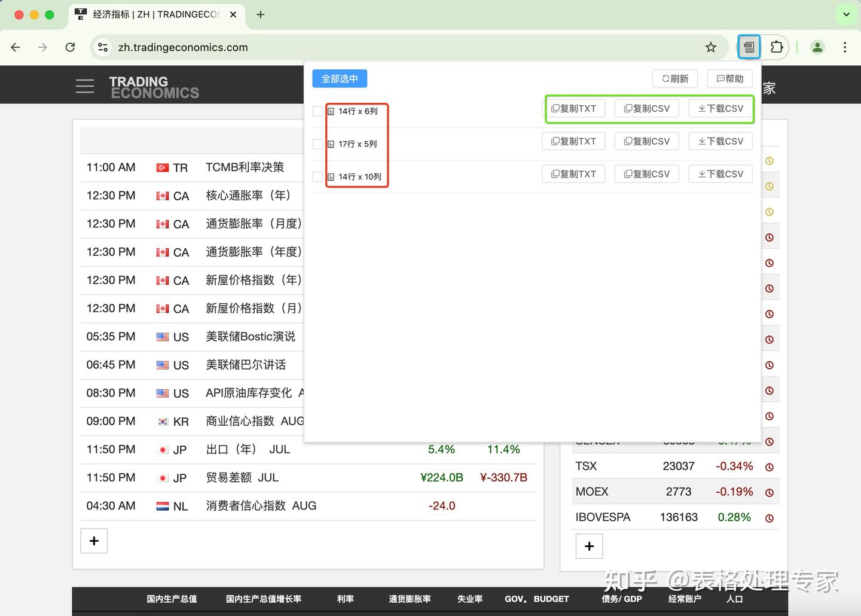Expand calendar with plus button
Screen dimensions: 861x616
pyautogui.click(x=94, y=541)
